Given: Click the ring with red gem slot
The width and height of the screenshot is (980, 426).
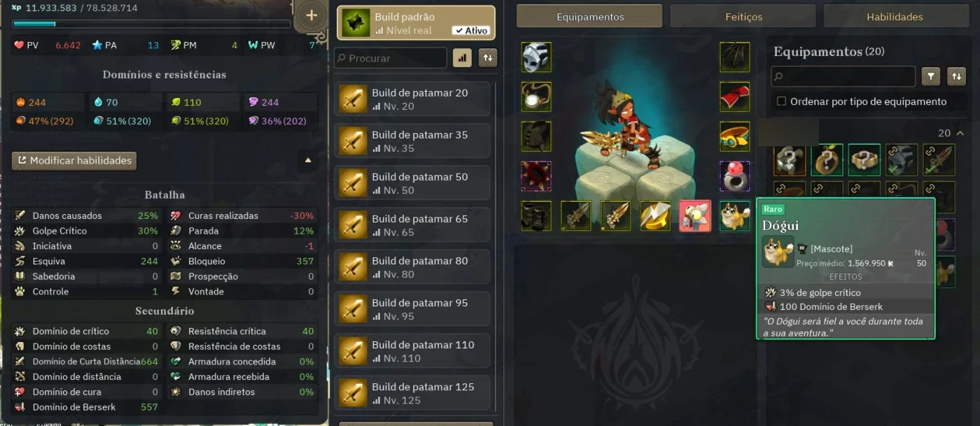Looking at the screenshot, I should click(x=734, y=176).
